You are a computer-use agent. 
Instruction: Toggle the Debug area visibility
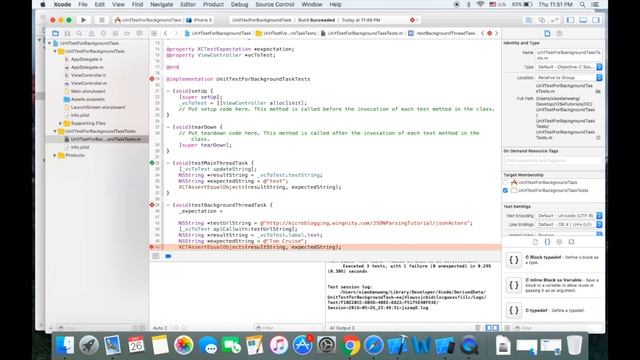tap(583, 20)
